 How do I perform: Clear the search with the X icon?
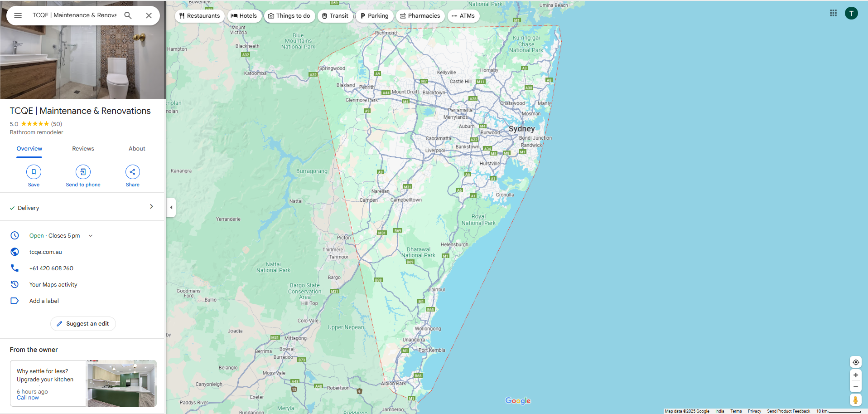point(149,15)
